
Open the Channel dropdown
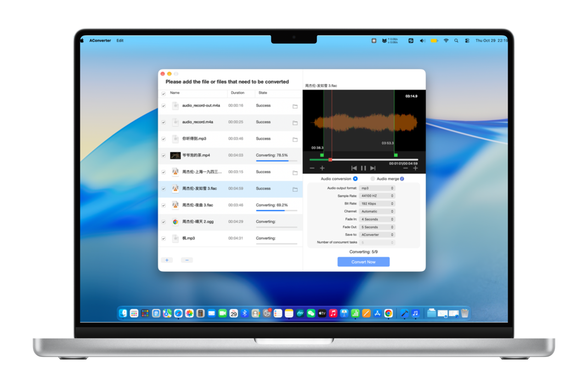click(377, 212)
